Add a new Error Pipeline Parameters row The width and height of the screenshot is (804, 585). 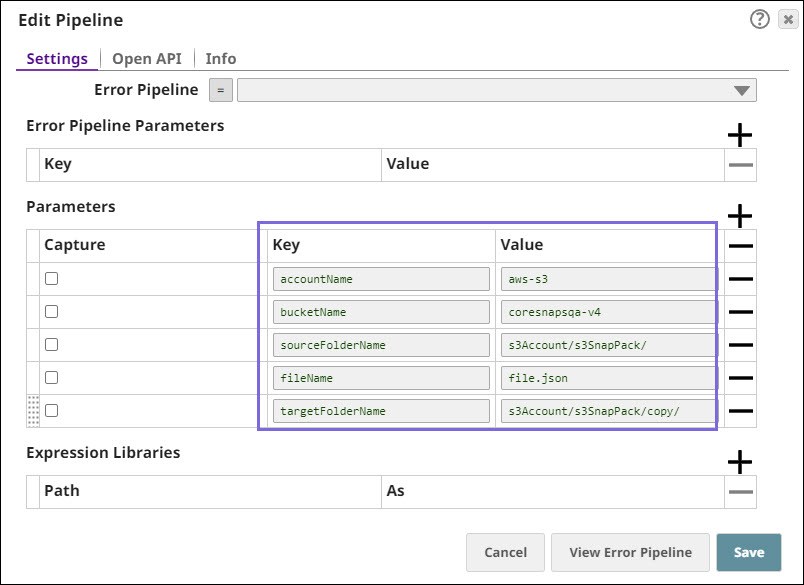point(740,135)
